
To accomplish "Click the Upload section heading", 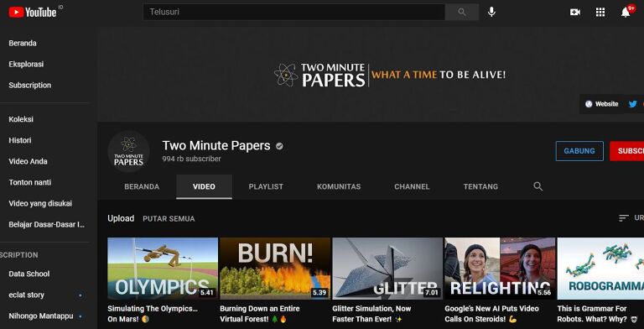I will [x=121, y=218].
